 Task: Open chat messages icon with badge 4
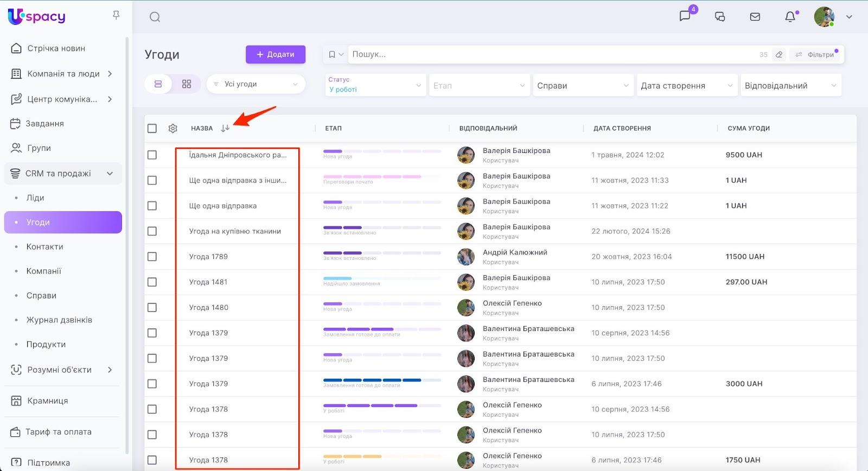coord(685,16)
